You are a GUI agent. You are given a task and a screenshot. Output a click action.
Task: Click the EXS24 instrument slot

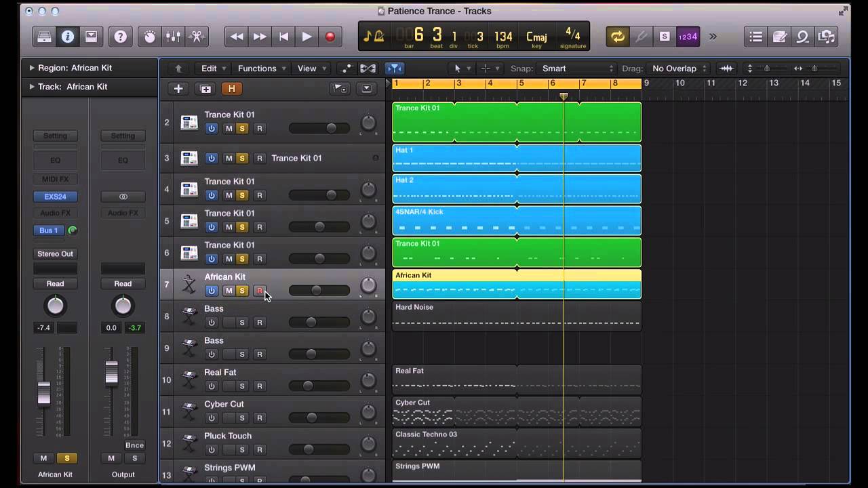[x=56, y=197]
